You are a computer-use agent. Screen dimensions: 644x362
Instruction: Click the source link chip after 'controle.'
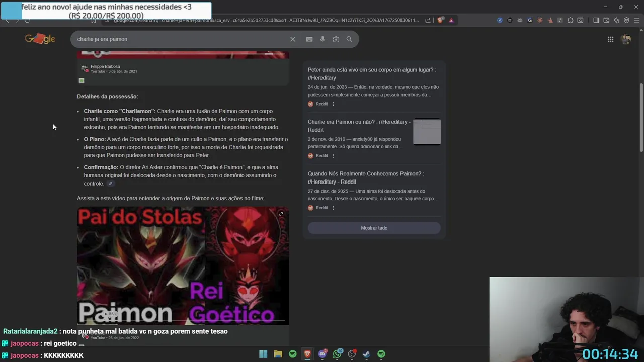111,184
